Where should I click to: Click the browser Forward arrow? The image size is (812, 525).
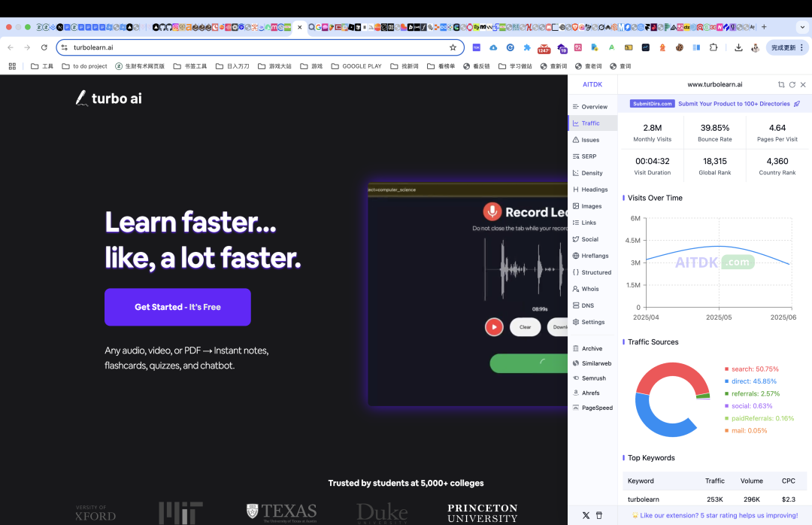click(x=27, y=47)
